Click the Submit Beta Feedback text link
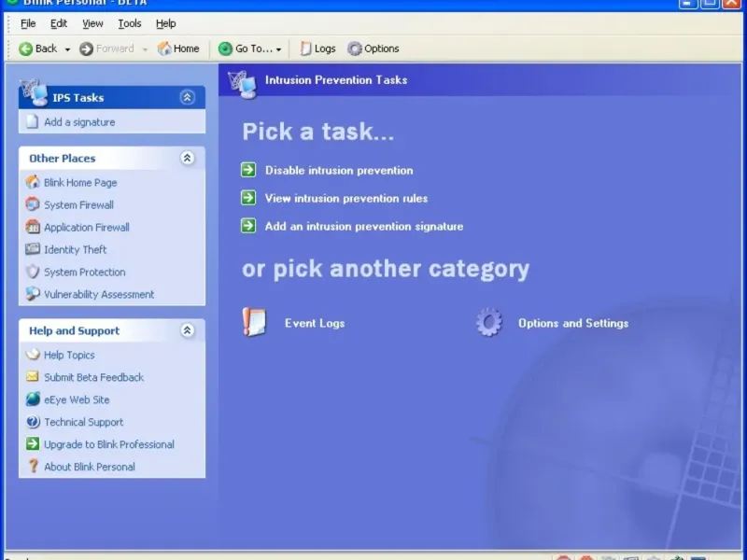 pyautogui.click(x=94, y=378)
